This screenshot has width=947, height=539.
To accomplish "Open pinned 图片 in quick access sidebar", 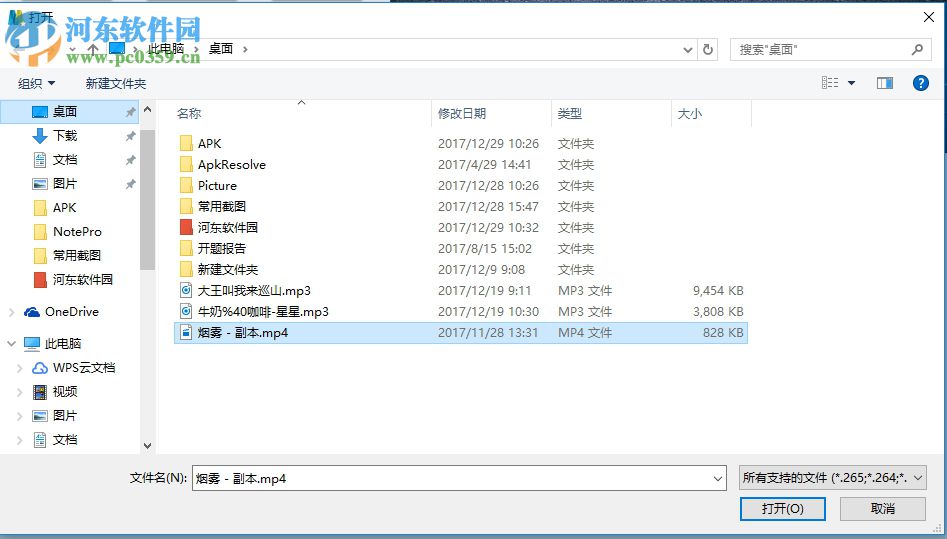I will click(x=65, y=184).
